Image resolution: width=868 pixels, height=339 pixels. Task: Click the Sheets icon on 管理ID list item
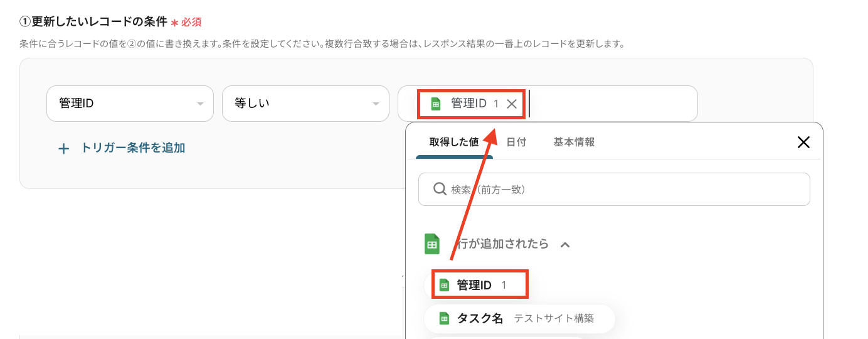tap(444, 286)
